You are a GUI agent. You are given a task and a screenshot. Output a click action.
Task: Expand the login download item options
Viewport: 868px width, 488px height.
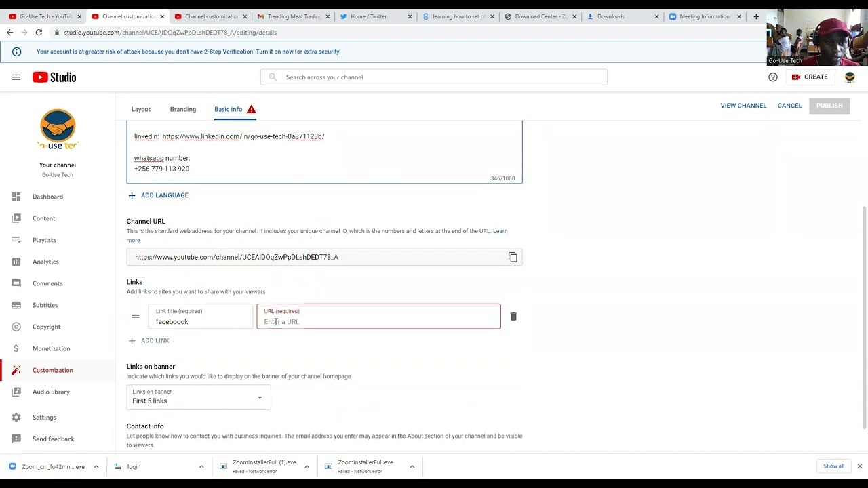[201, 466]
